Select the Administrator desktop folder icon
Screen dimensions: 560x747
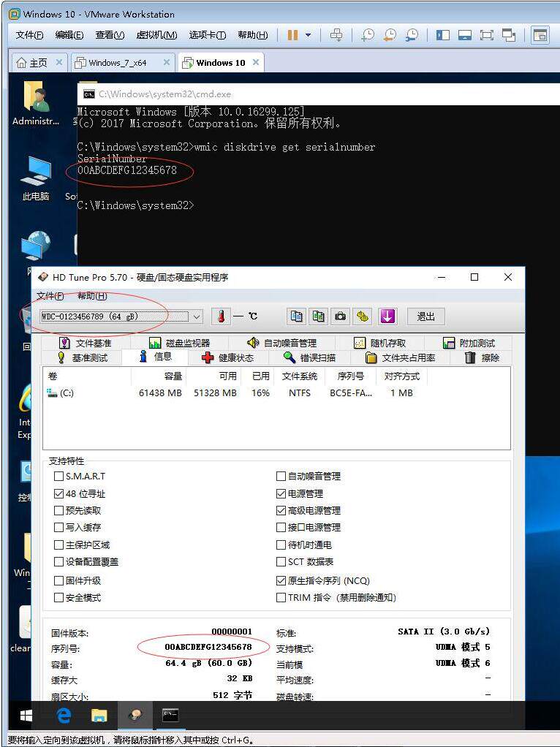(37, 103)
